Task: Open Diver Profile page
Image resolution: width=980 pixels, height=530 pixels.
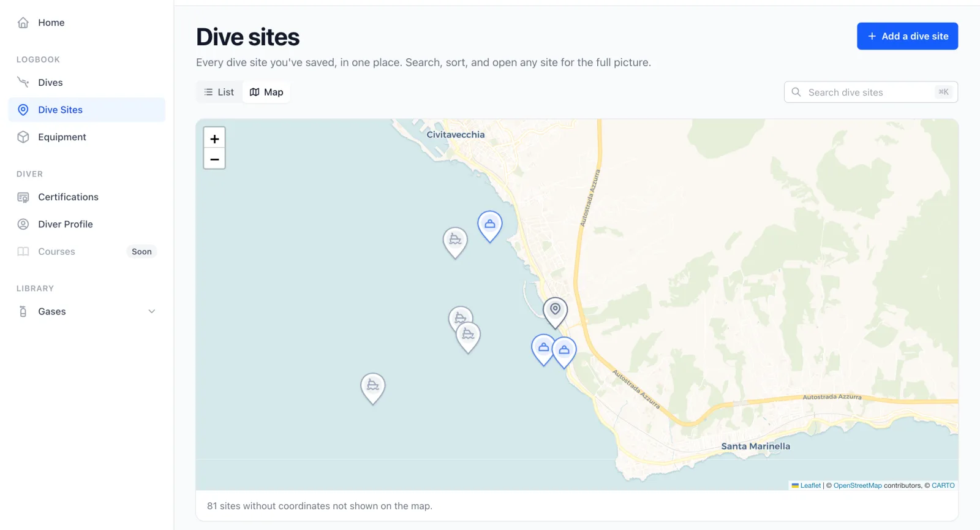Action: click(87, 224)
